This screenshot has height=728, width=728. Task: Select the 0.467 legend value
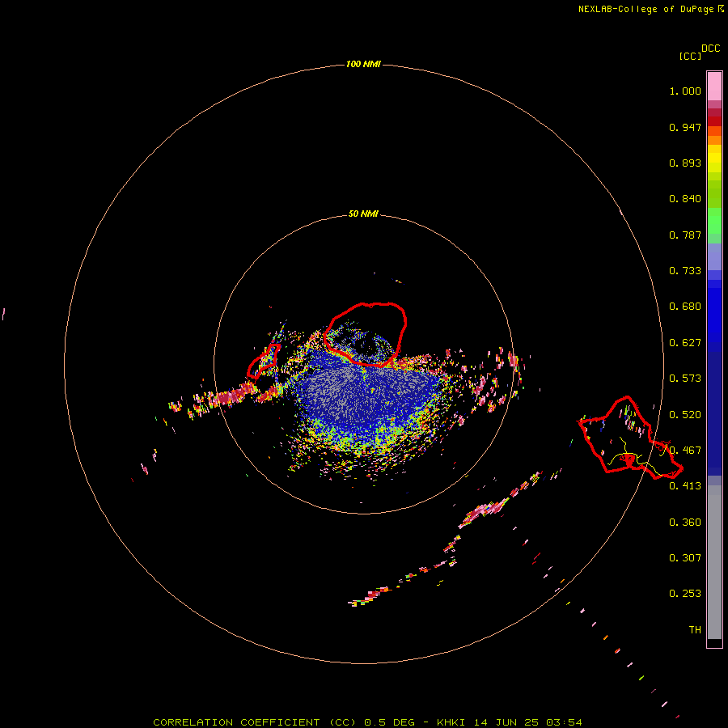685,451
